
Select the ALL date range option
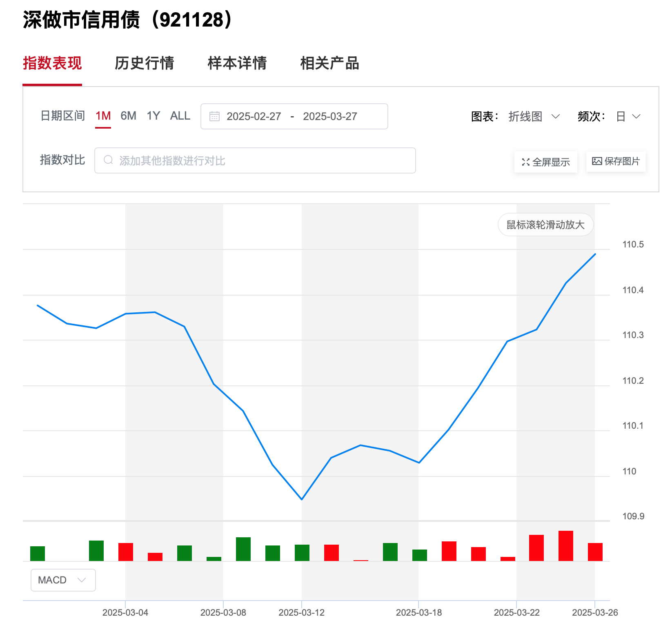[180, 116]
